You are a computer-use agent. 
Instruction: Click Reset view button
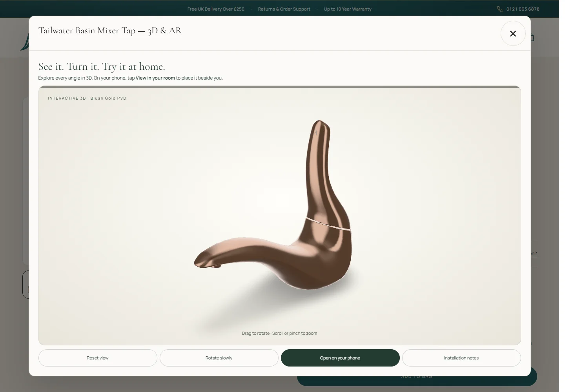point(98,358)
